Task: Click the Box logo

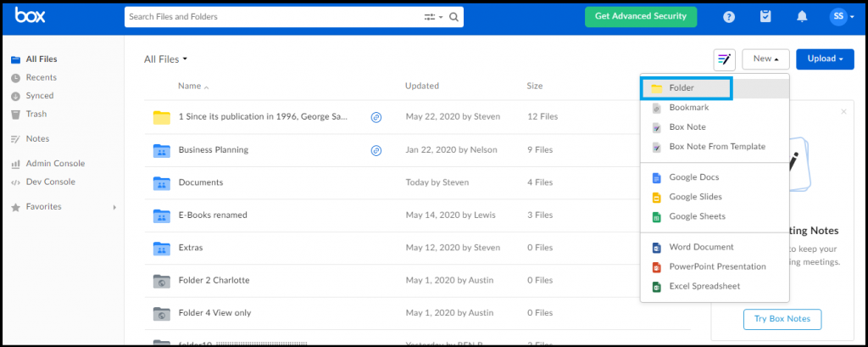Action: click(31, 16)
